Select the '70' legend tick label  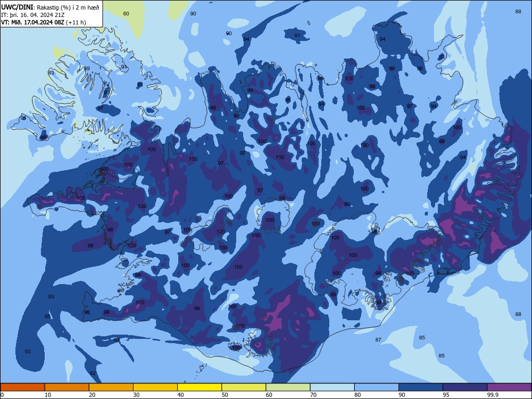313,395
